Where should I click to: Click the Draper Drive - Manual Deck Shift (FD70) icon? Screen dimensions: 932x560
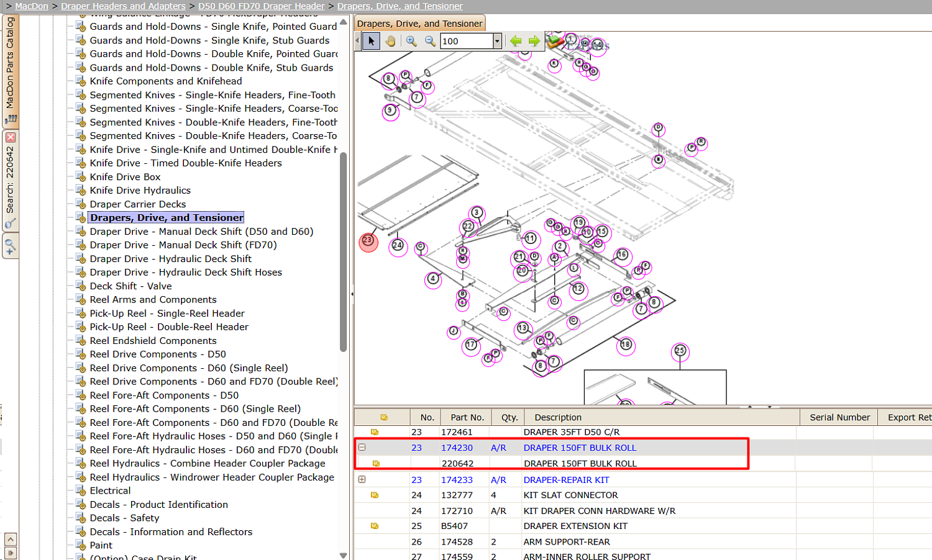coord(81,245)
